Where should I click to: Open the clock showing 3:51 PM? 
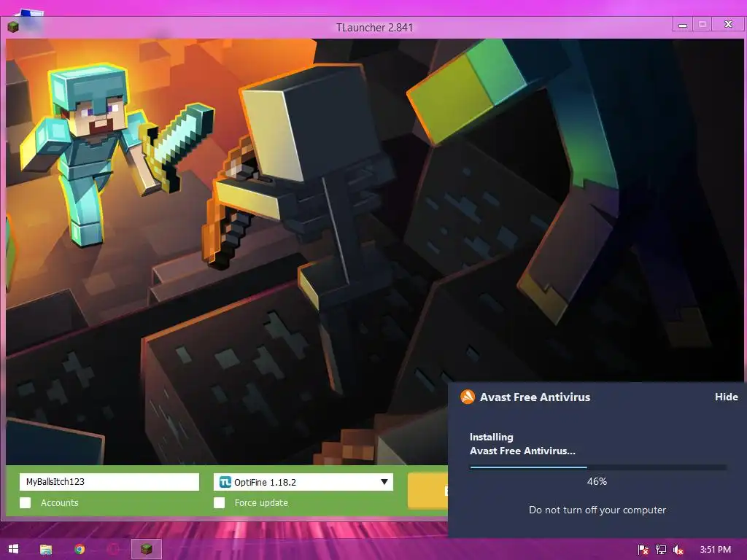715,550
